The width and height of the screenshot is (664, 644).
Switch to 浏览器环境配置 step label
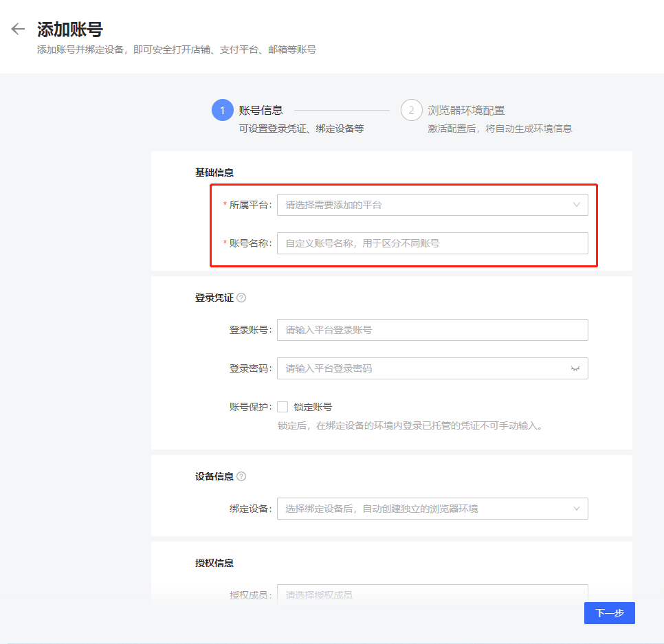tap(466, 111)
